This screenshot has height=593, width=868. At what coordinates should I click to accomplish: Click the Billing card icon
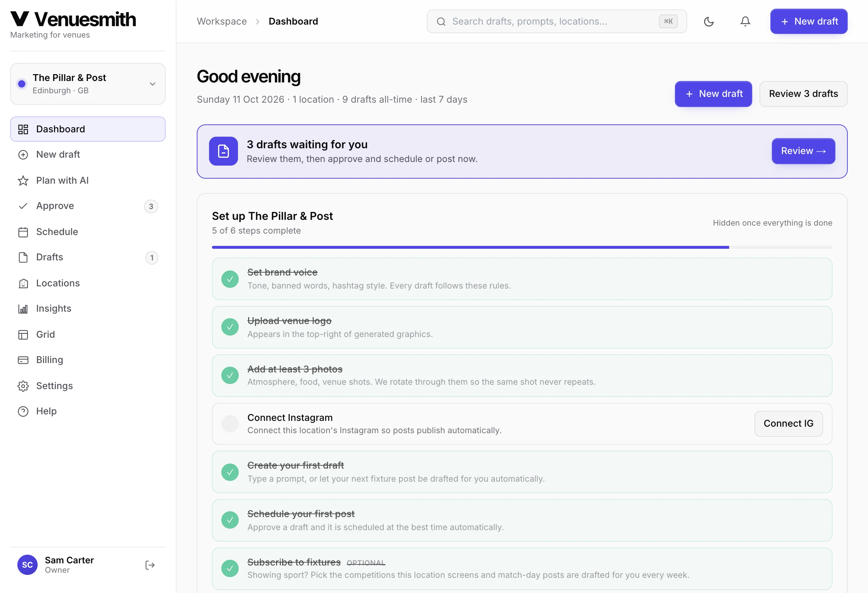(x=23, y=360)
